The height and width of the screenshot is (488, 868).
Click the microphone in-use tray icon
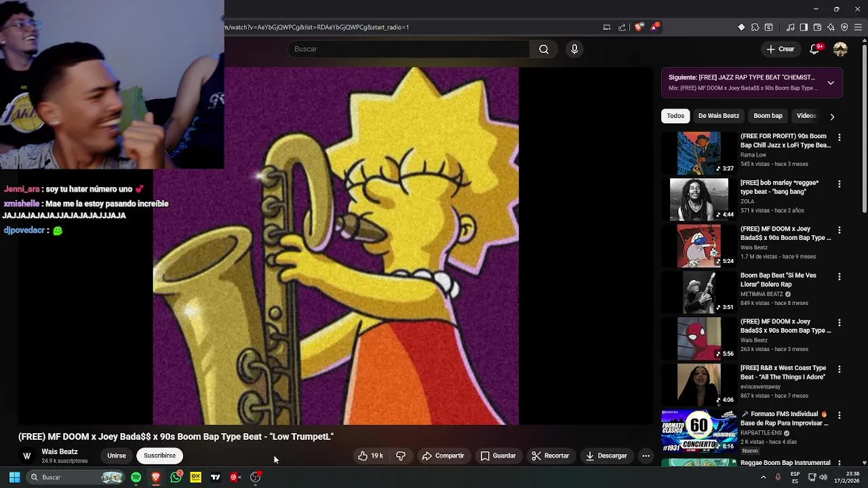[x=778, y=477]
